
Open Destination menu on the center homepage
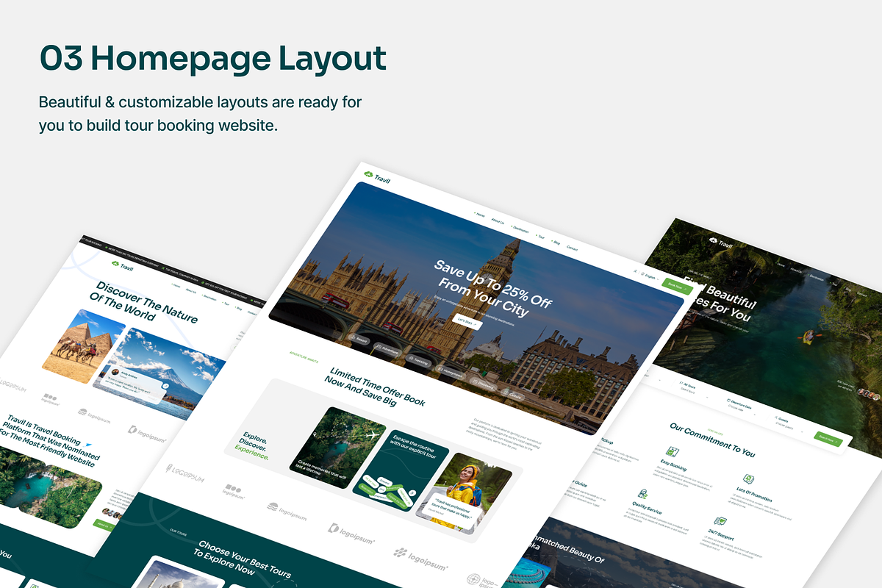point(519,229)
